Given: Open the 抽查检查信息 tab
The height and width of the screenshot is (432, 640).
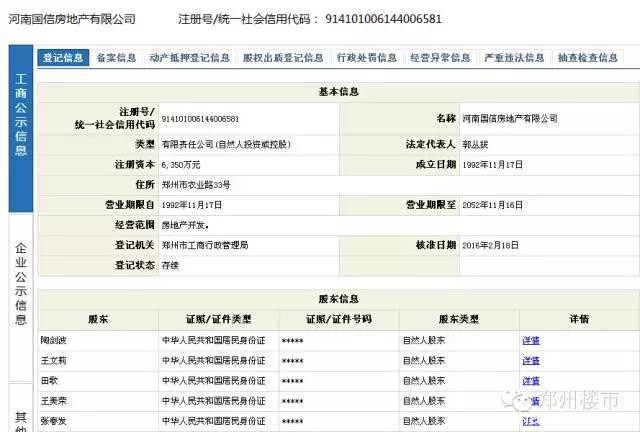Looking at the screenshot, I should pos(588,58).
